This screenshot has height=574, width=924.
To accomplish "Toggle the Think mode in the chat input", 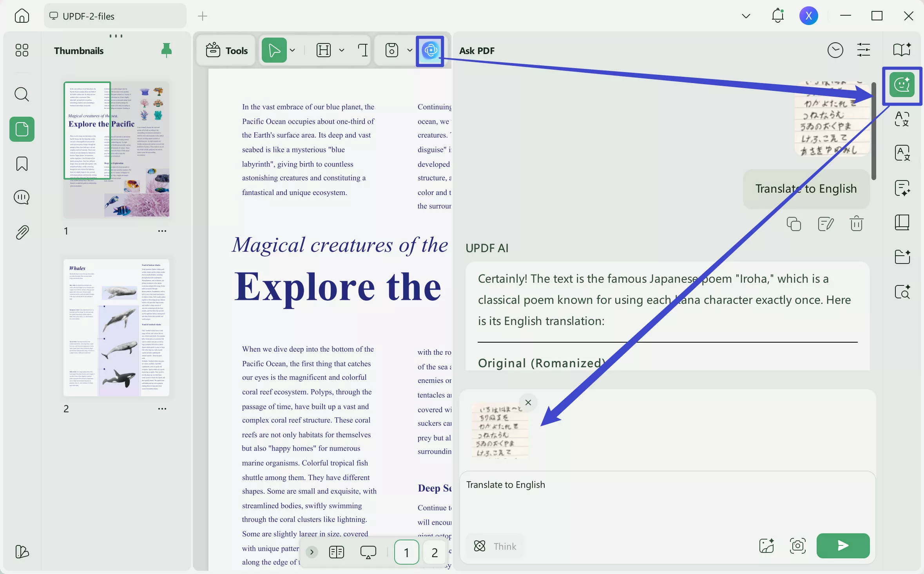I will pos(495,546).
